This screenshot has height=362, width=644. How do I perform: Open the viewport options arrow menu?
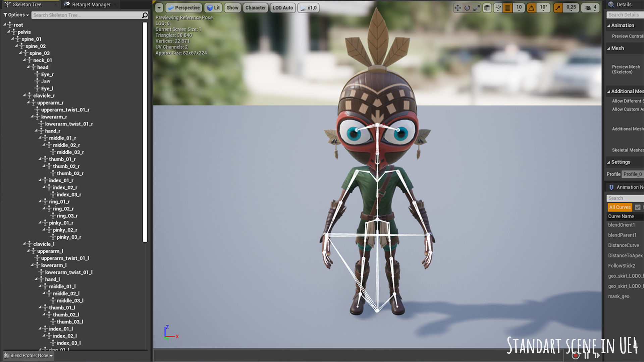(x=159, y=8)
